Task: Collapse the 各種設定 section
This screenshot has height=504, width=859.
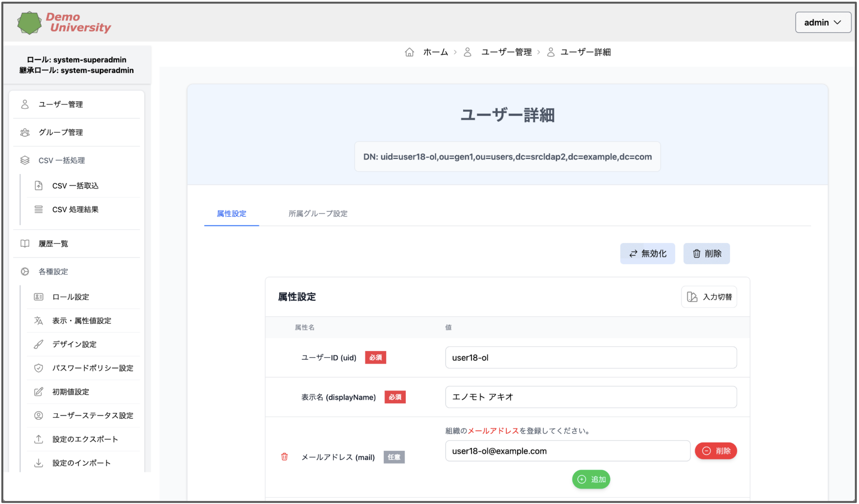Action: [x=53, y=272]
